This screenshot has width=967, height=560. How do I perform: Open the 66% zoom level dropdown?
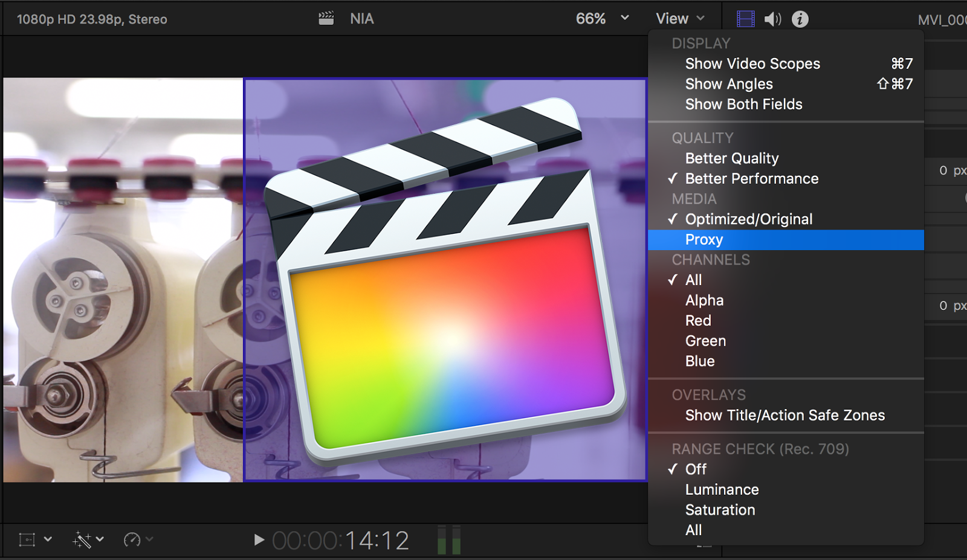602,19
